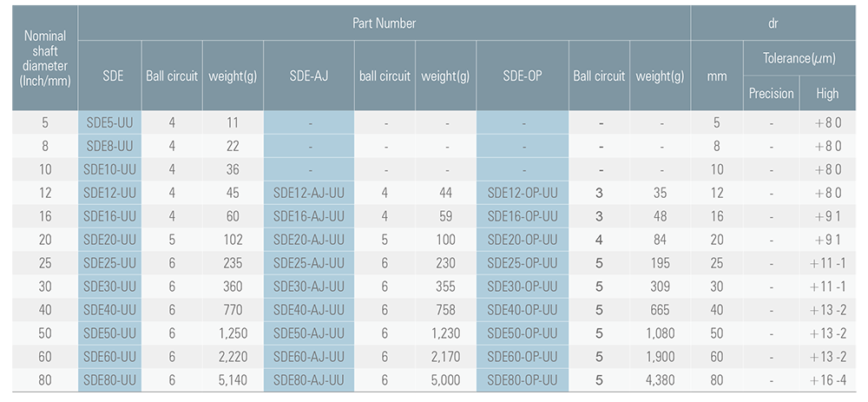This screenshot has width=868, height=402.
Task: Click SDE20-UU in the SDE column
Action: (108, 240)
